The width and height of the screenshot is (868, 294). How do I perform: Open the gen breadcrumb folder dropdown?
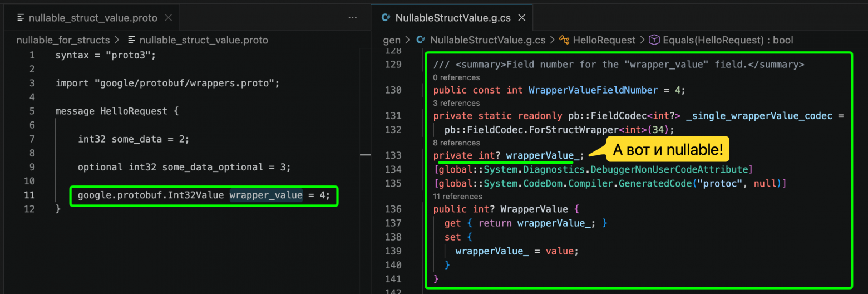pyautogui.click(x=392, y=40)
